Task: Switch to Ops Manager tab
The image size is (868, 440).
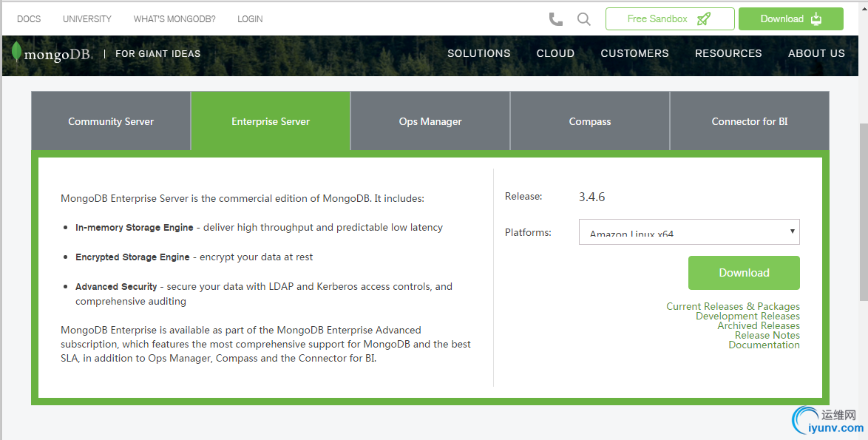Action: coord(430,121)
